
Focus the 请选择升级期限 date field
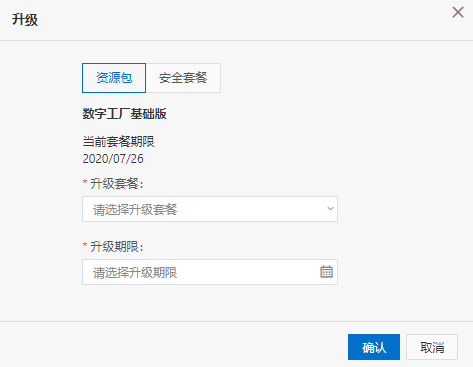[x=210, y=272]
